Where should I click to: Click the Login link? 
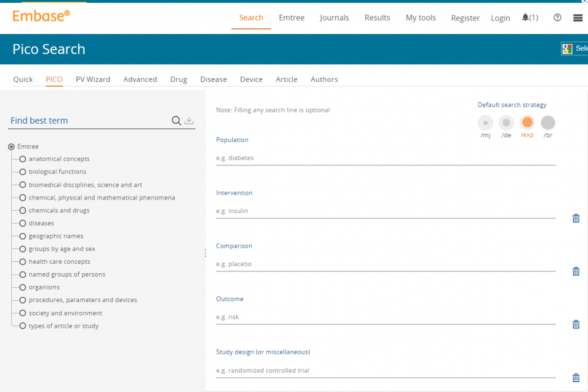[x=500, y=18]
